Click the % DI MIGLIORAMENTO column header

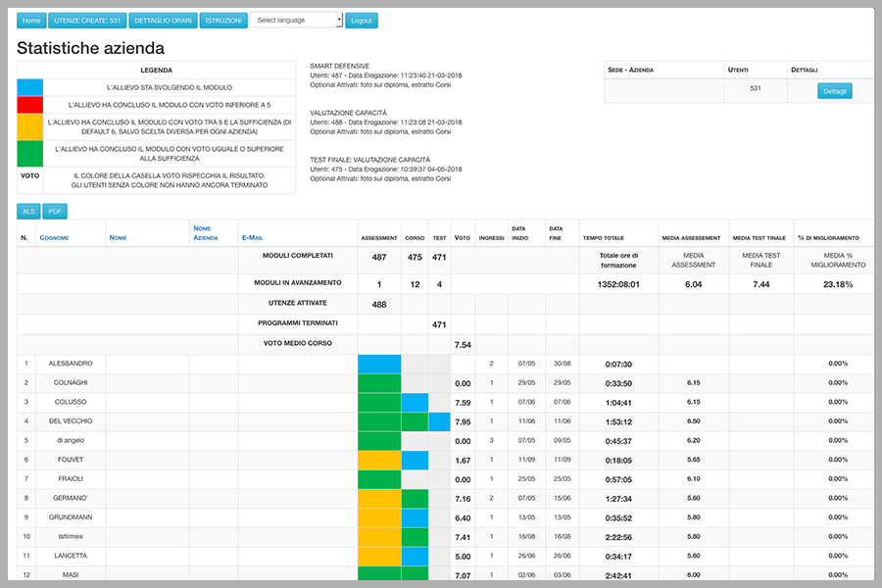click(x=828, y=238)
